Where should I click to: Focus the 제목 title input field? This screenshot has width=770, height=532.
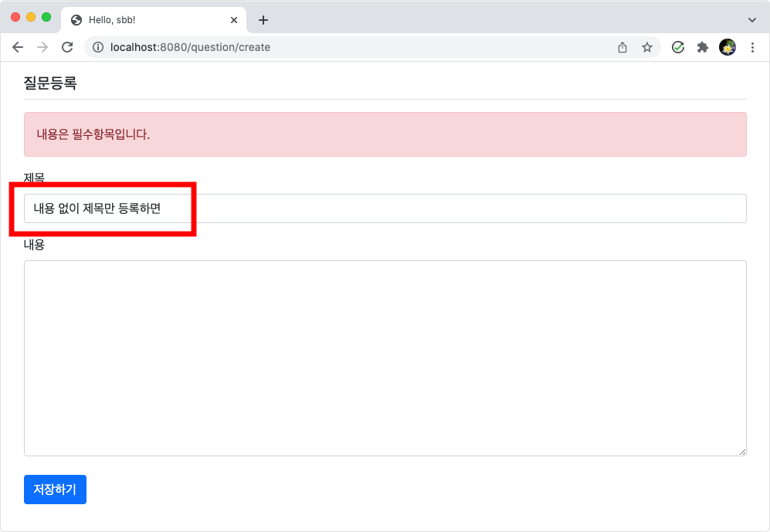(x=385, y=208)
